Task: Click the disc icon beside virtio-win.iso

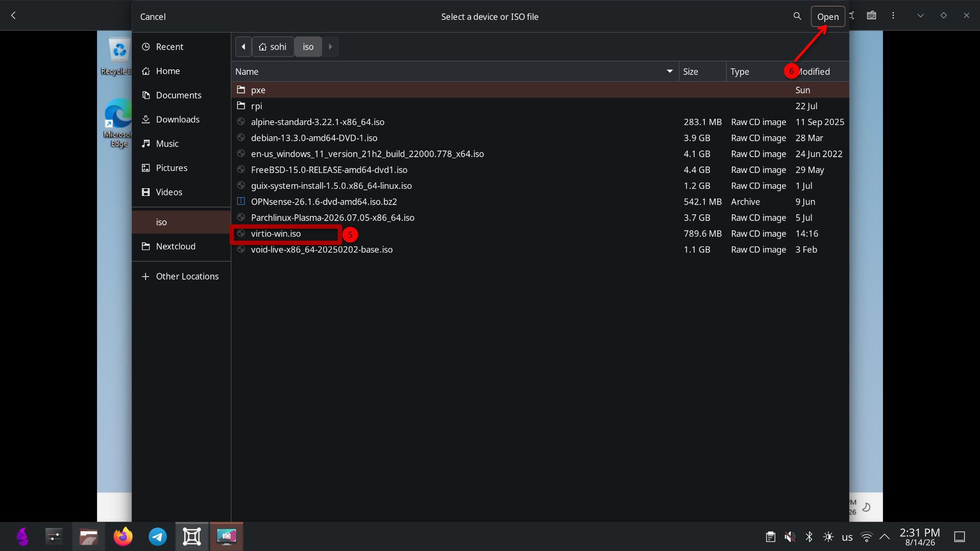Action: coord(241,233)
